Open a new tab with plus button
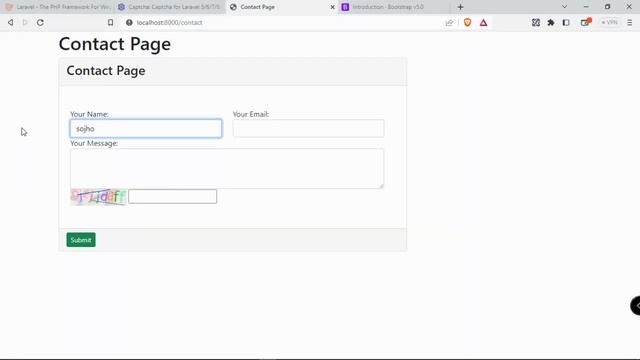This screenshot has height=360, width=640. tap(460, 7)
